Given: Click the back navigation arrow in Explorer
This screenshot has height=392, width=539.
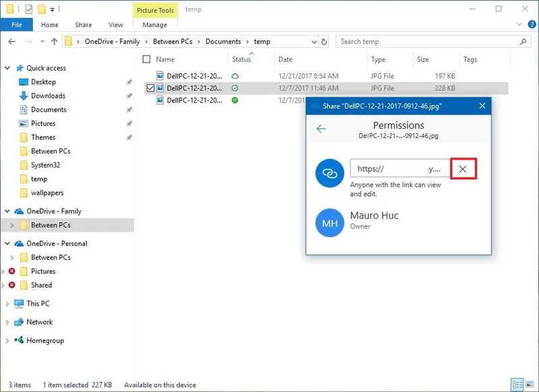Looking at the screenshot, I should (11, 42).
